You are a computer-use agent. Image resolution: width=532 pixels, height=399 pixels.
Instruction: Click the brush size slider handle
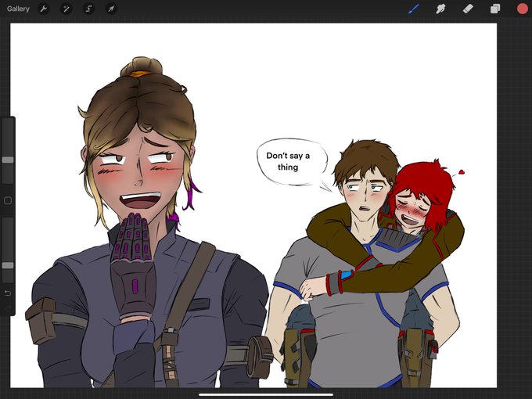8,160
